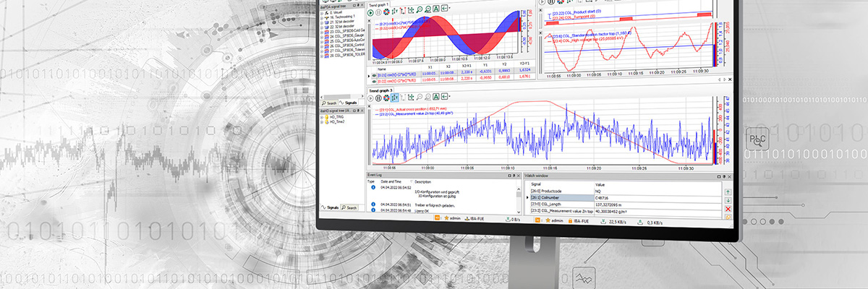Toggle visibility icon of [0:22] cos row

[374, 81]
